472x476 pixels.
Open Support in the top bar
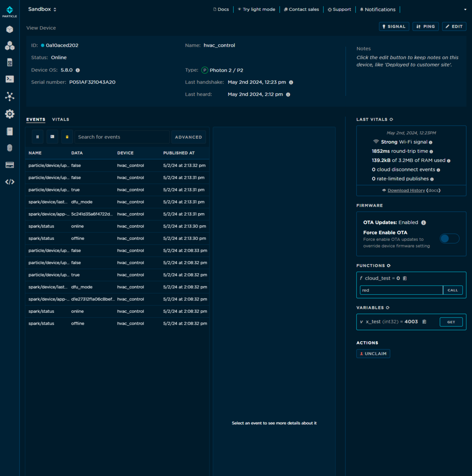pos(339,10)
